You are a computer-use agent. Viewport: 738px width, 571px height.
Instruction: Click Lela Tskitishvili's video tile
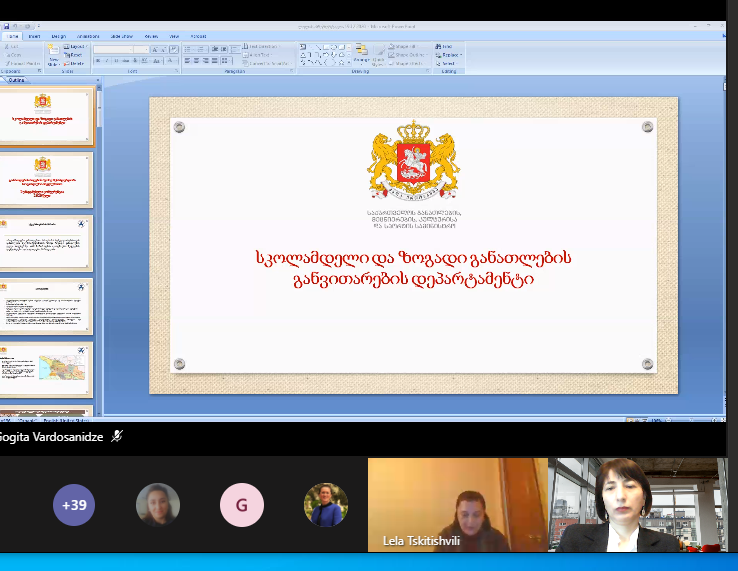point(457,505)
